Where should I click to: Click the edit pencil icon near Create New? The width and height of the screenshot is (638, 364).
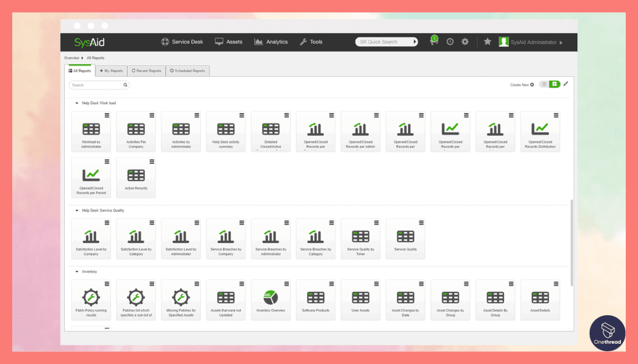coord(566,84)
